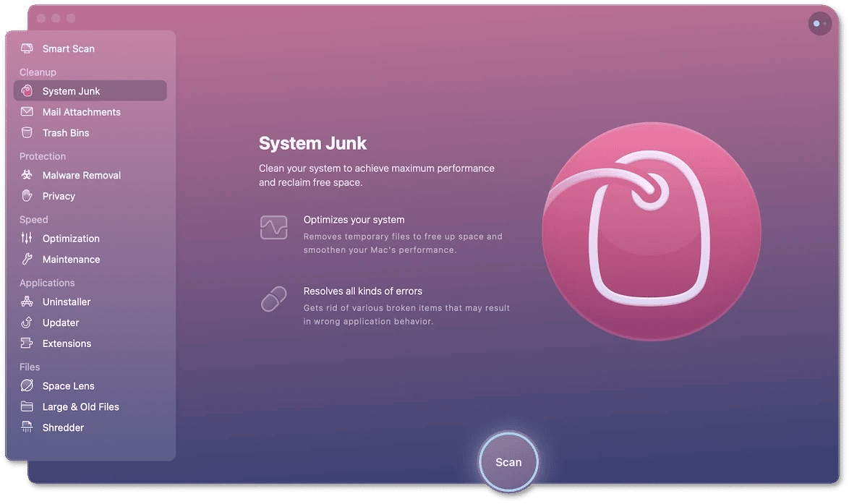Select Large & Old Files label

pyautogui.click(x=81, y=406)
